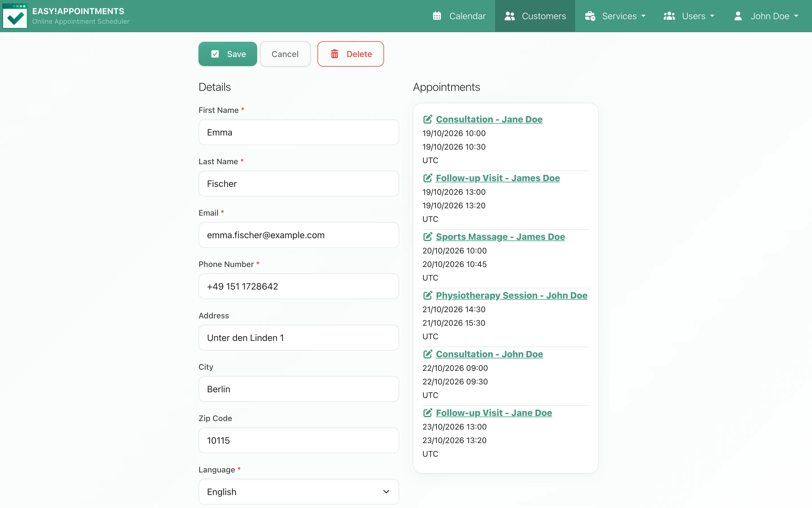Click edit icon beside Physiotherapy Session - John Doe

[x=427, y=295]
